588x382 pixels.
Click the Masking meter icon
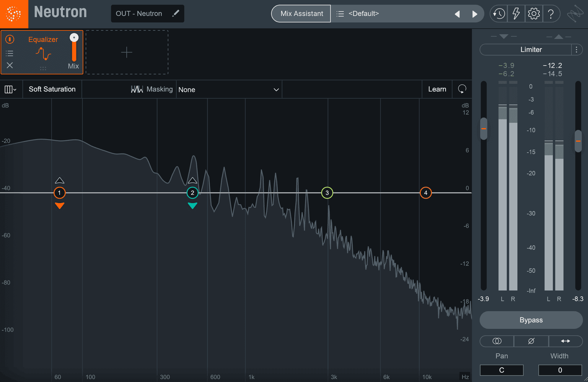coord(137,89)
